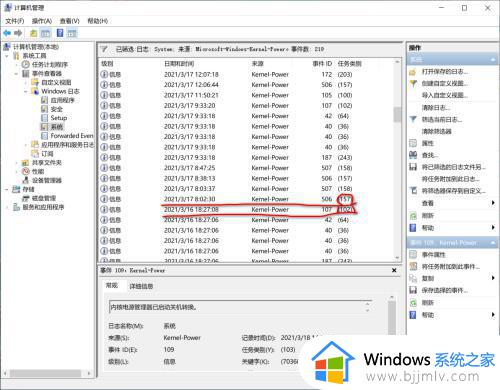Viewport: 500px width, 390px height.
Task: Click the event details pane vertical scrollbar
Action: coord(392,318)
